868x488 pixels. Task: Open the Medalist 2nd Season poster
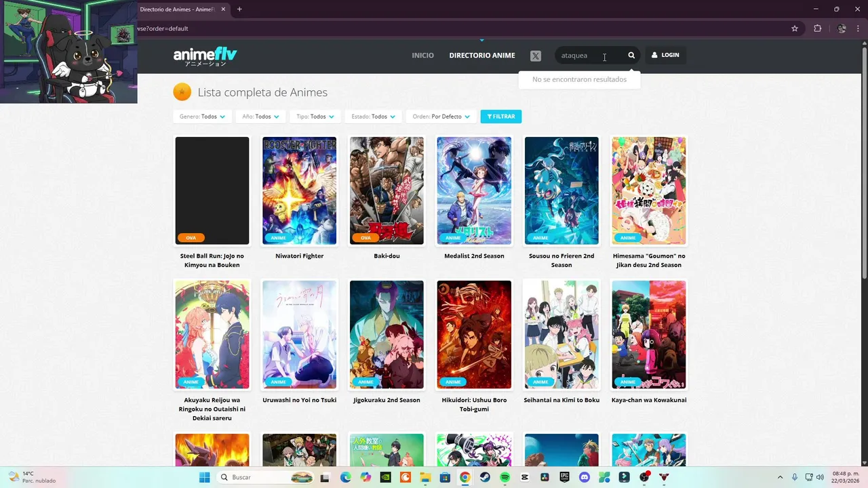(x=474, y=190)
